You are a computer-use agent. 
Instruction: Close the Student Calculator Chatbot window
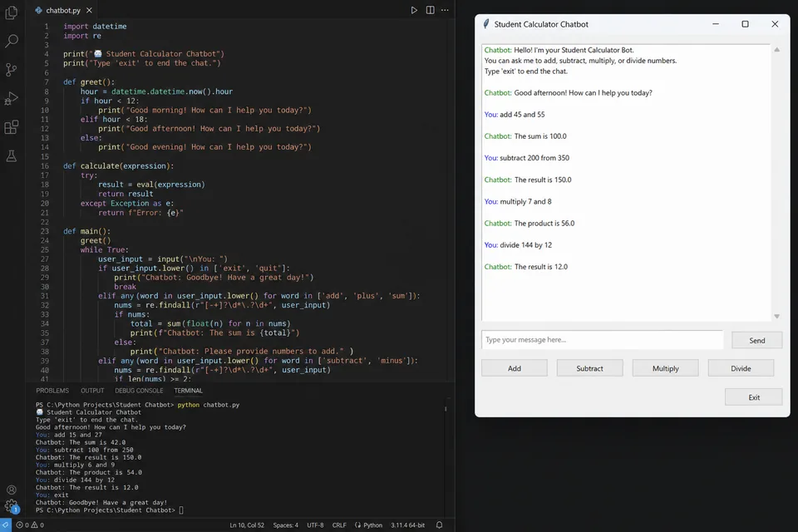[775, 24]
